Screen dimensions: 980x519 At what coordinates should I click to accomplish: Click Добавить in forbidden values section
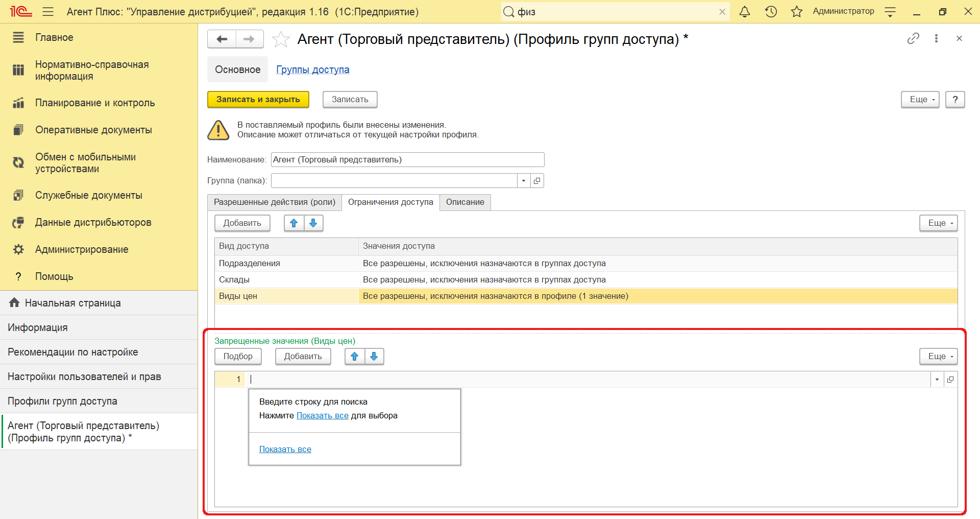click(x=303, y=356)
